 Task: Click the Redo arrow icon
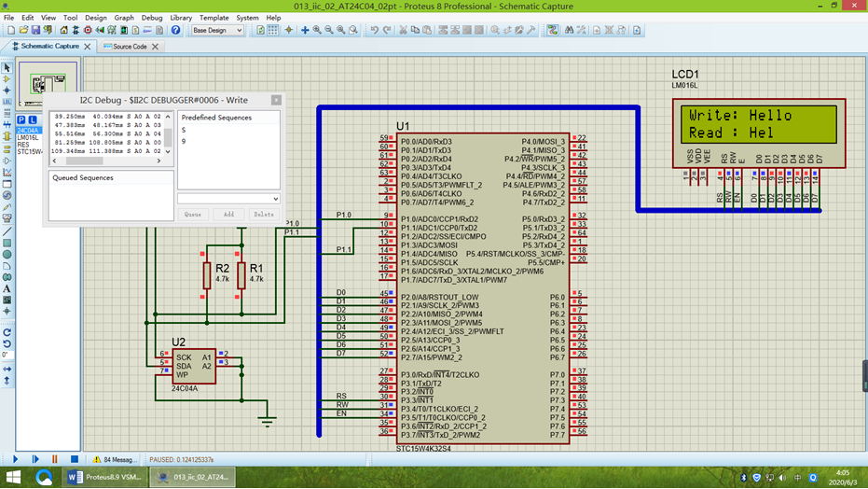(387, 31)
